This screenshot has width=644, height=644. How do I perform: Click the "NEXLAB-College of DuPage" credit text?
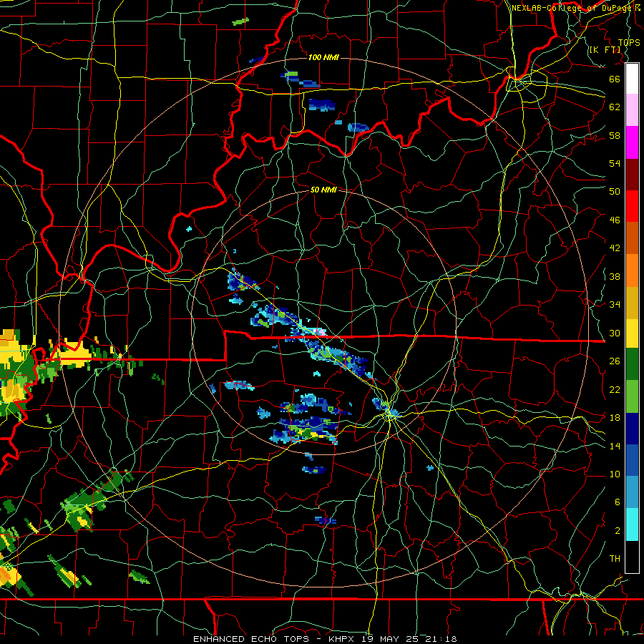[x=572, y=8]
